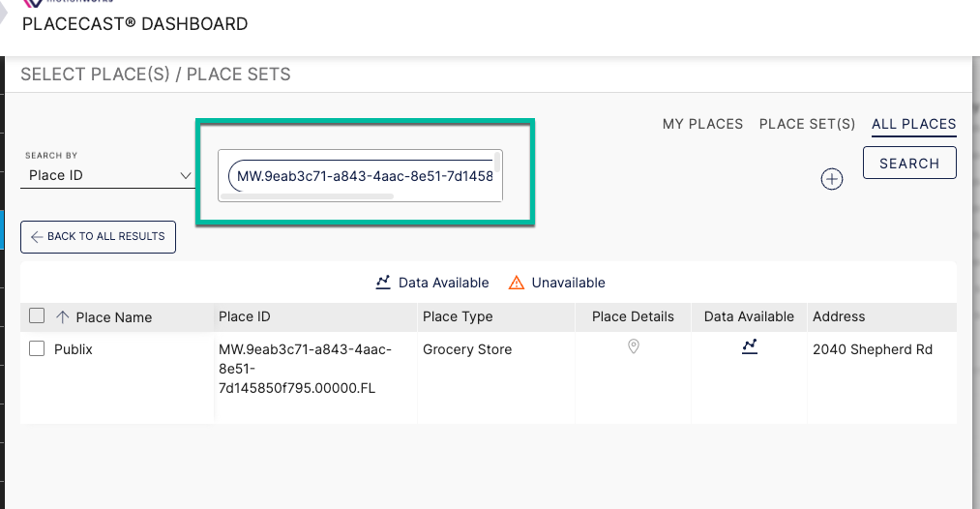
Task: Click Publix data available chart icon
Action: [x=750, y=346]
